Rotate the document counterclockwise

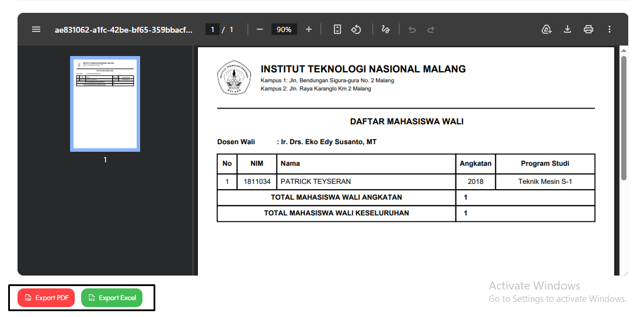(356, 29)
